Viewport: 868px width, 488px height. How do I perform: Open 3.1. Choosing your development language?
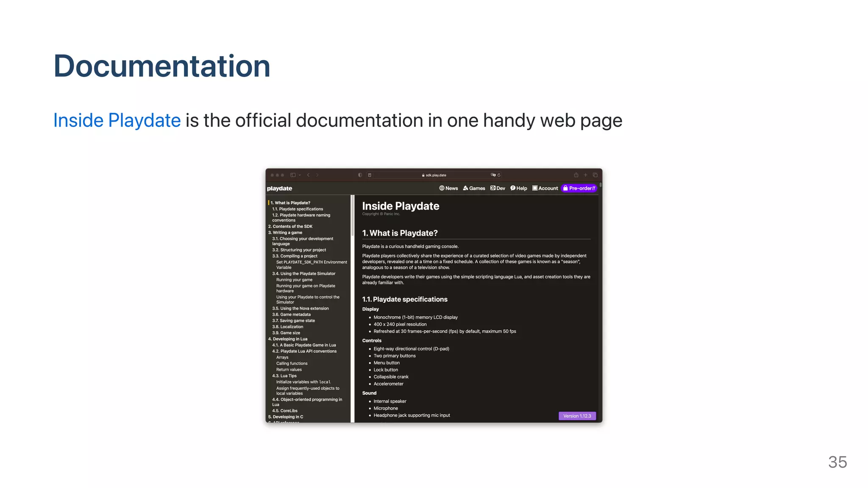click(303, 241)
